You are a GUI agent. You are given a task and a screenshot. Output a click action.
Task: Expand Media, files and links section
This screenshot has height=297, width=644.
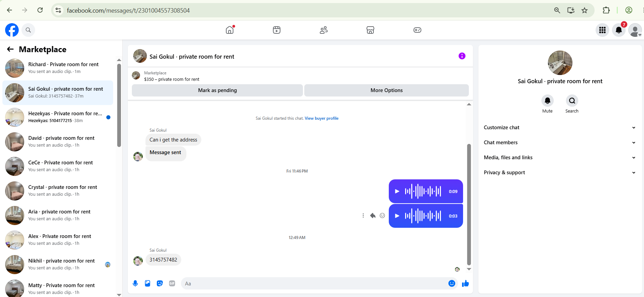coord(560,158)
